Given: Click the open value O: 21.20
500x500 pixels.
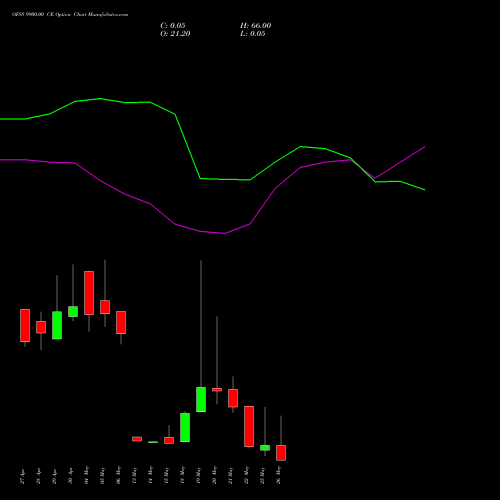Looking at the screenshot, I should pos(175,34).
